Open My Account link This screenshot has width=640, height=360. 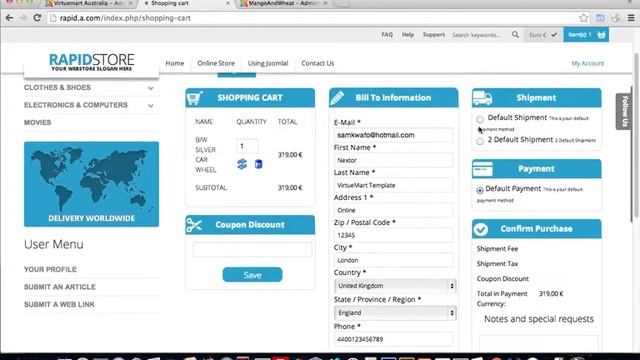pos(587,63)
